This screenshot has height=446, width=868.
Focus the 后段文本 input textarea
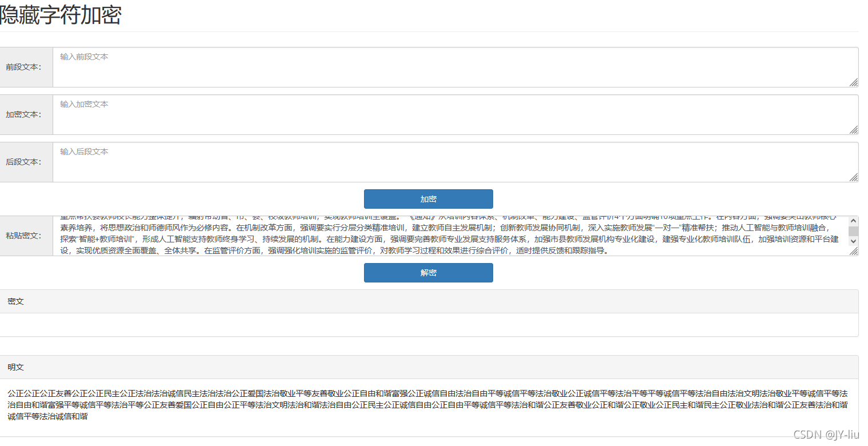tap(455, 162)
